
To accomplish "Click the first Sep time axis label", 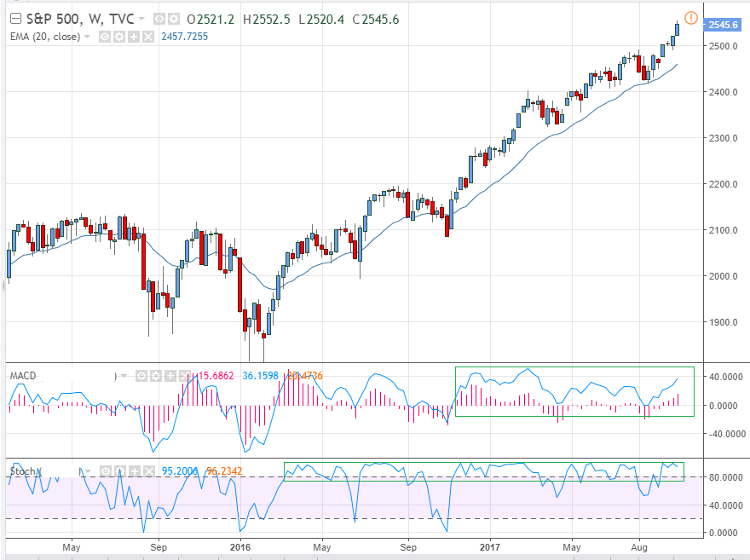I will tap(159, 547).
